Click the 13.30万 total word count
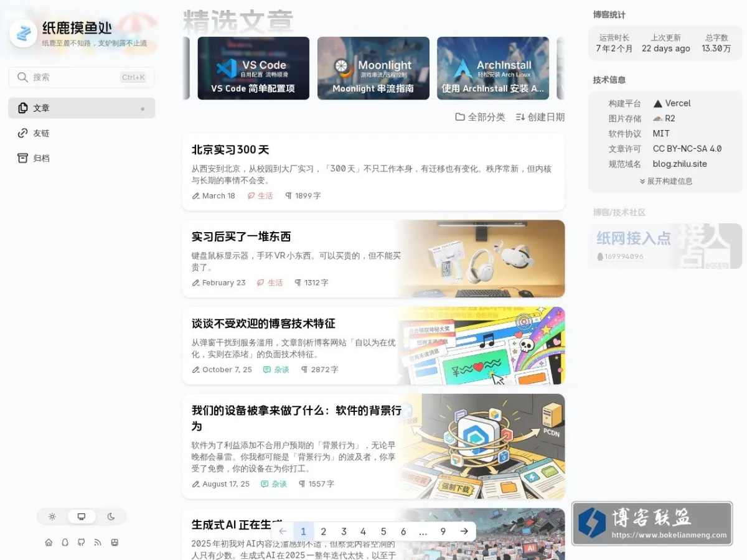The width and height of the screenshot is (747, 560). pos(716,49)
